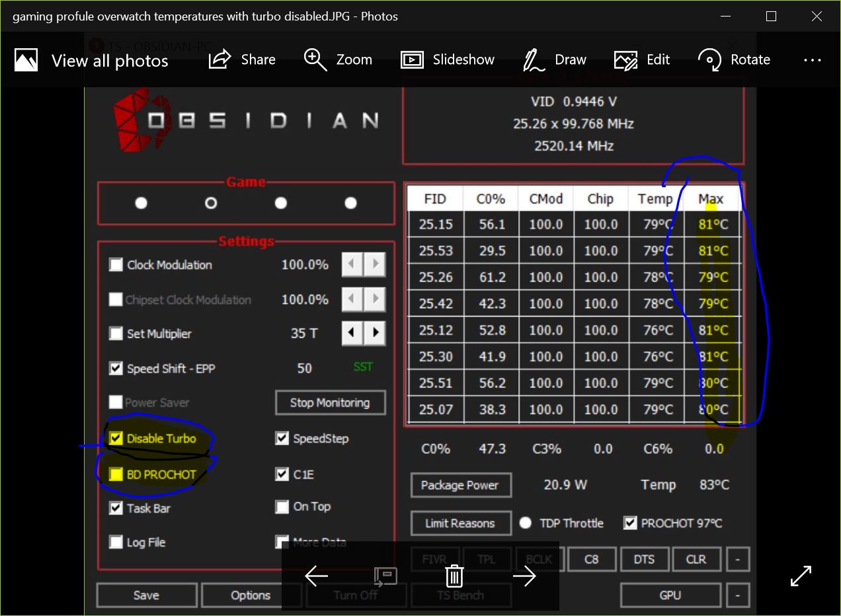Select the hollow selected Game profile radio button

[x=211, y=203]
